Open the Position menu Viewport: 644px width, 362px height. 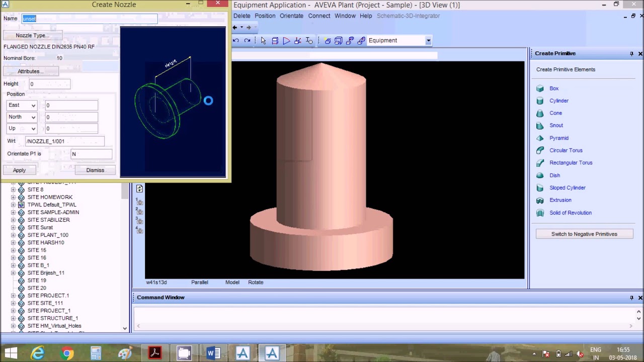(x=265, y=16)
